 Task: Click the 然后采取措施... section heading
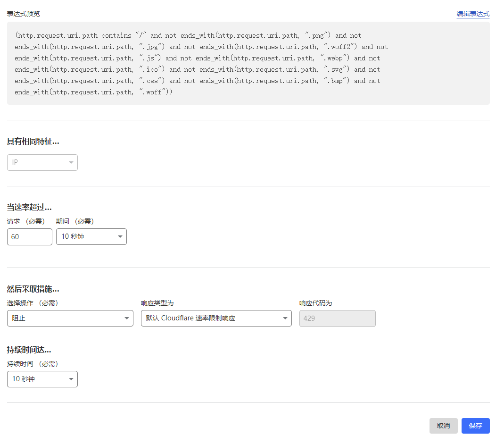pos(33,289)
